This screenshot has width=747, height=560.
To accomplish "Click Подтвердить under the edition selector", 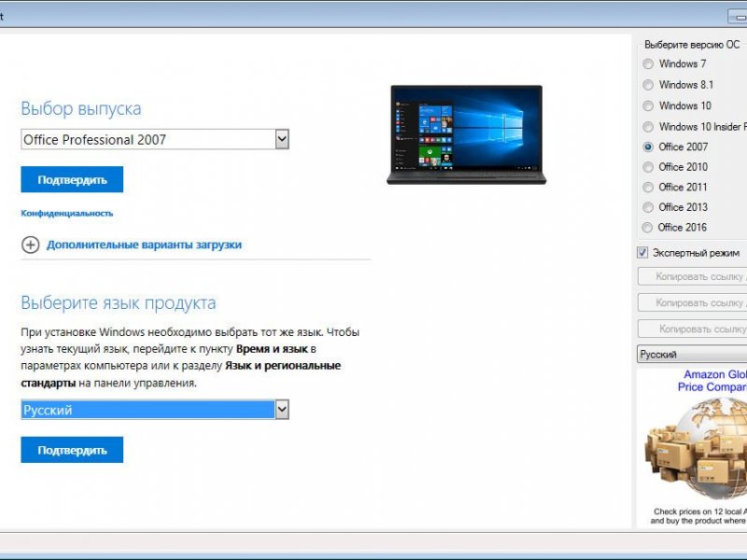I will point(72,179).
